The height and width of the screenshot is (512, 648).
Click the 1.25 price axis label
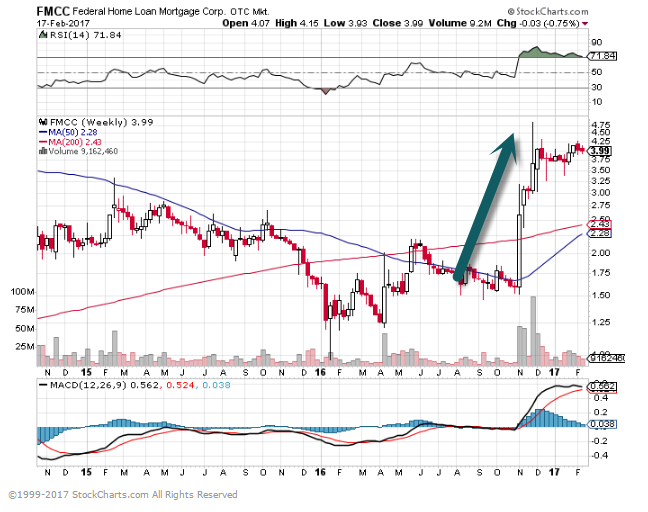coord(600,322)
